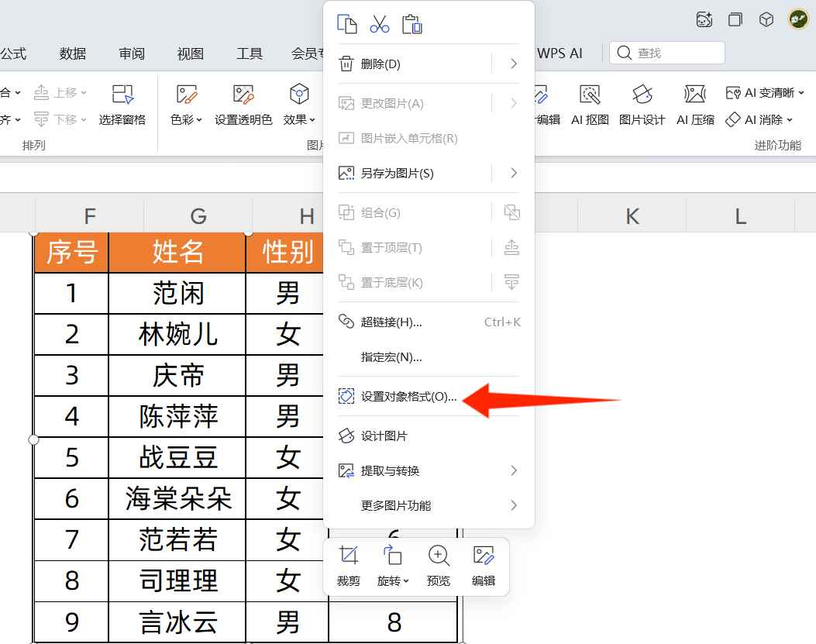Click the copy icon in context menu
This screenshot has width=816, height=644.
(x=347, y=24)
